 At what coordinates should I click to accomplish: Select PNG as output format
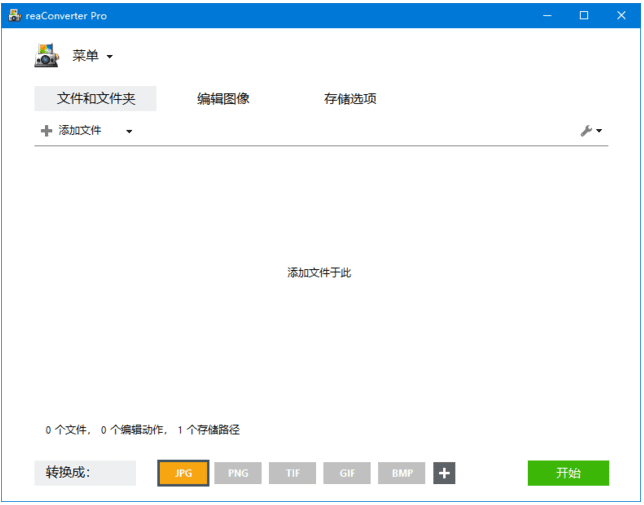pyautogui.click(x=238, y=473)
